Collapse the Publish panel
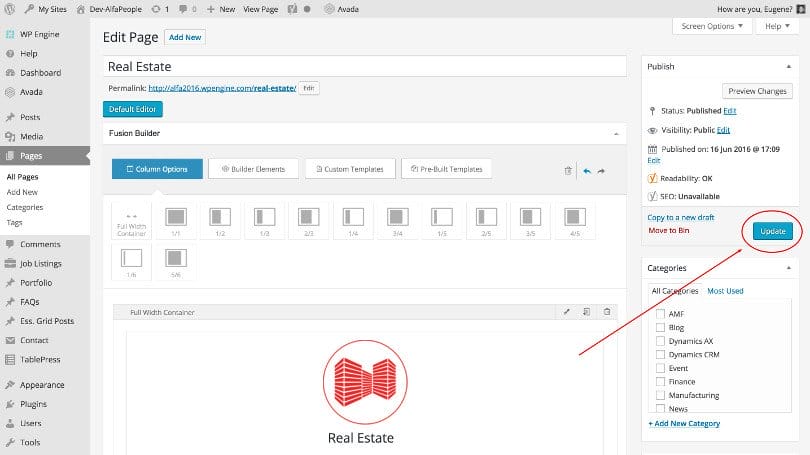 794,67
